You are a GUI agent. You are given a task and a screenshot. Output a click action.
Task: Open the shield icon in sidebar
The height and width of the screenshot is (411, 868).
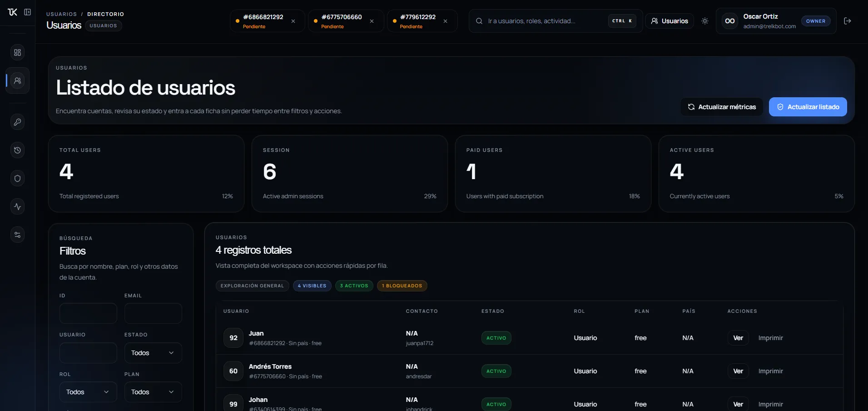(17, 178)
